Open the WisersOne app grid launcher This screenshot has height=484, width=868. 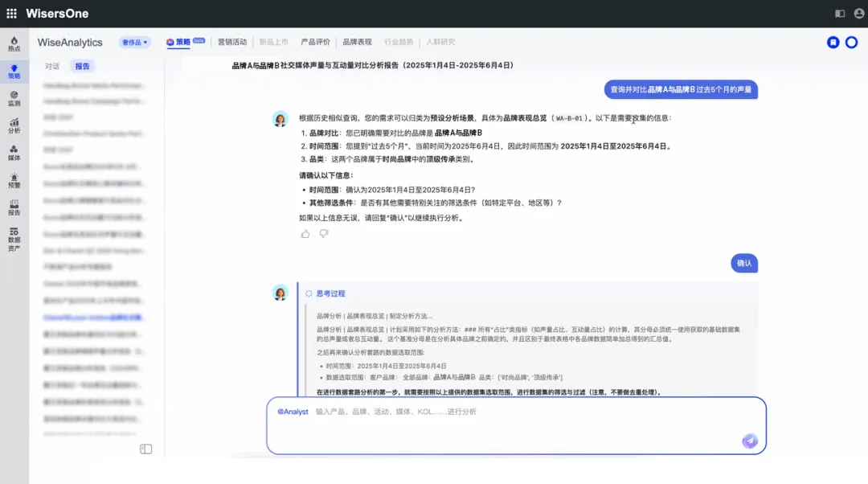point(11,14)
